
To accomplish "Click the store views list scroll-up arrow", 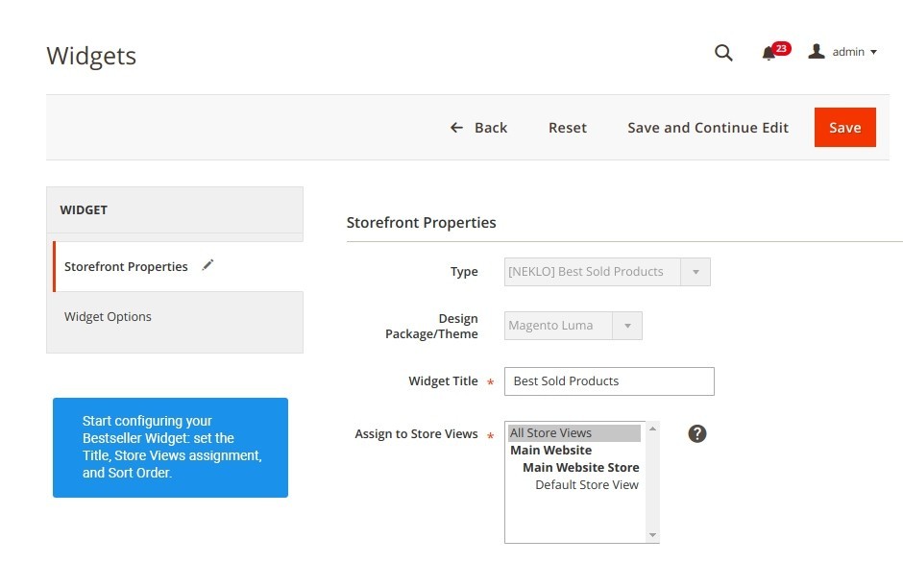I will tap(652, 429).
